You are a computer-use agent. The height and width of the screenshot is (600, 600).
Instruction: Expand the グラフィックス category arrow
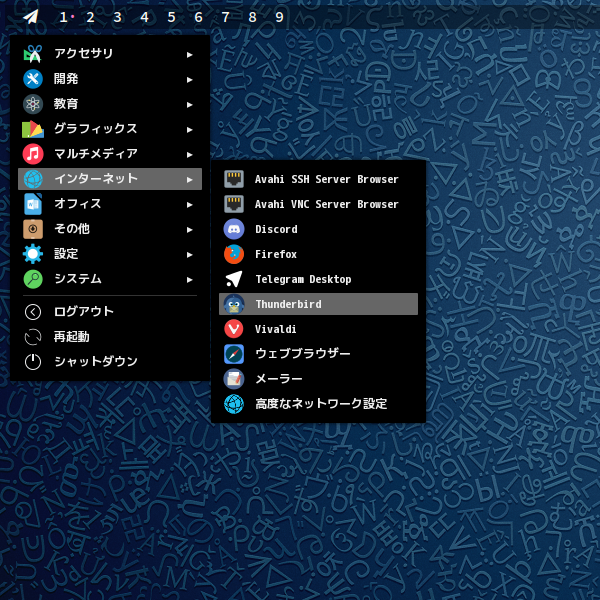(189, 129)
